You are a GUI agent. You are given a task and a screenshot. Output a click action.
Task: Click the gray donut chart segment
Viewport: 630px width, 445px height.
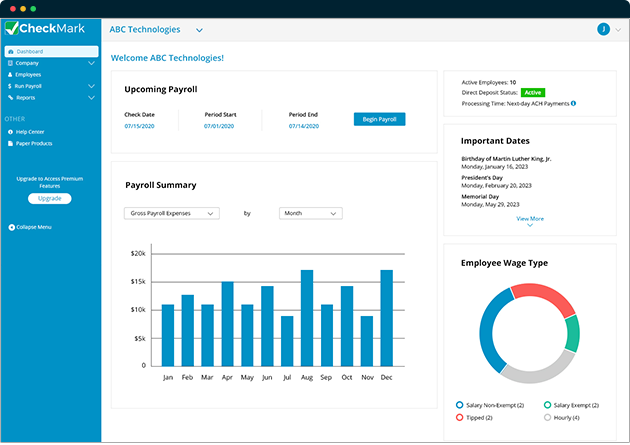coord(538,376)
